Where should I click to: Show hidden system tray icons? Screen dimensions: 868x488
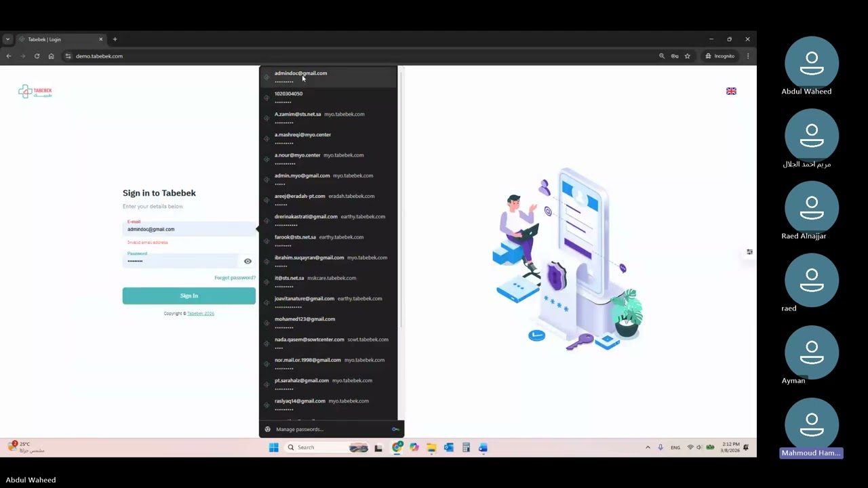(x=648, y=447)
